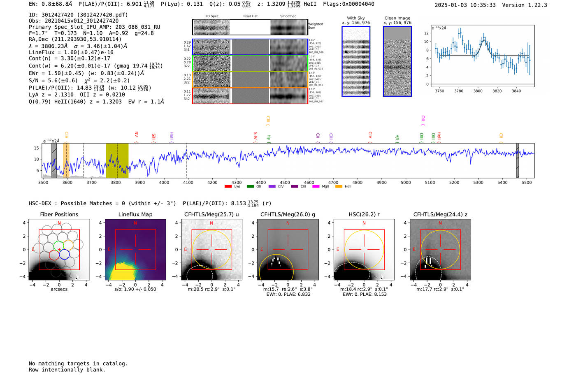Image resolution: width=576 pixels, height=392 pixels.
Task: Click the blue fiber circle in Fiber Positions
Action: pos(64,255)
